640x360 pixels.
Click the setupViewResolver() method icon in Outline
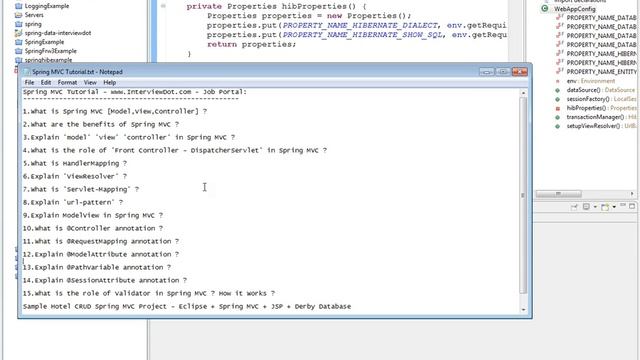[x=558, y=126]
